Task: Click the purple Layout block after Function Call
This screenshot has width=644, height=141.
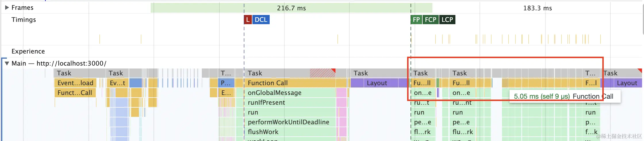Action: tap(377, 83)
